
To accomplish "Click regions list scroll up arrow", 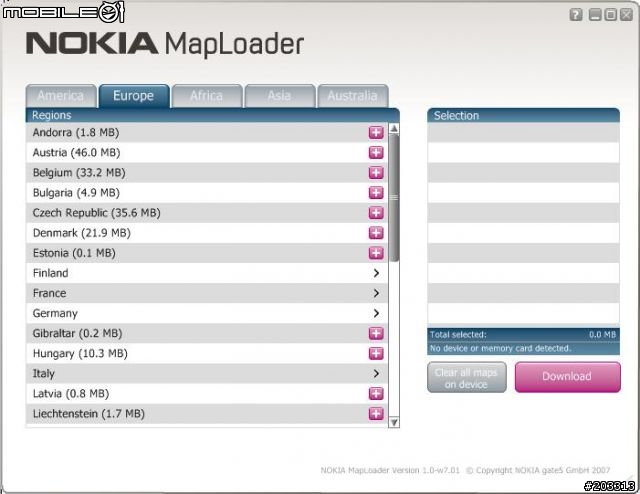I will coord(394,129).
